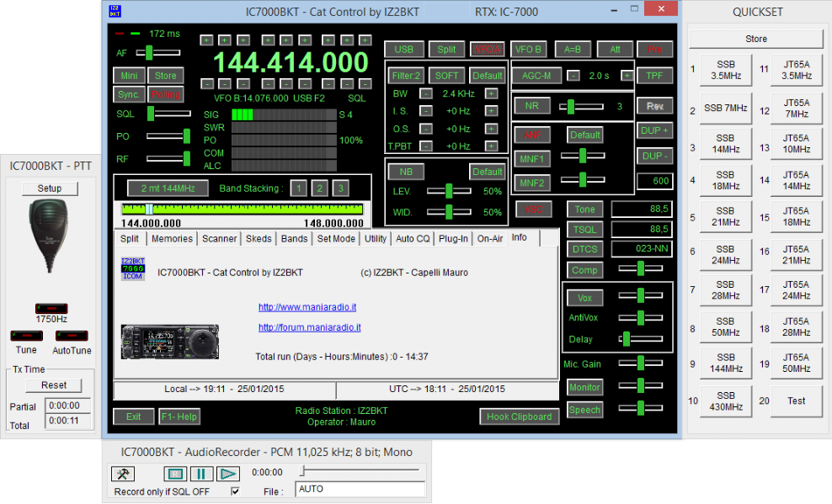Select QUICKSET JT65A 7MHz preset

pos(796,109)
